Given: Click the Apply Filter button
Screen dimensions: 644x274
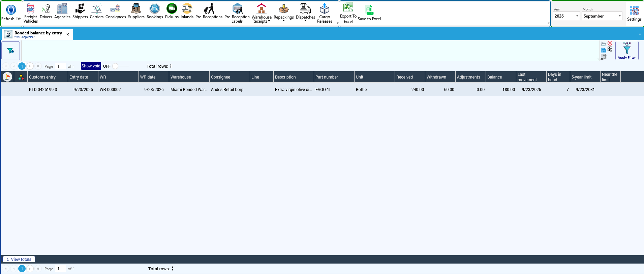Looking at the screenshot, I should [x=627, y=51].
